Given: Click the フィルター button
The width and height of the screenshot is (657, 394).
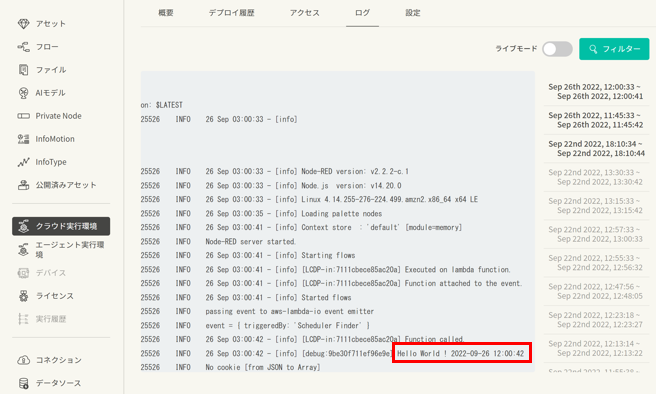Looking at the screenshot, I should point(614,49).
